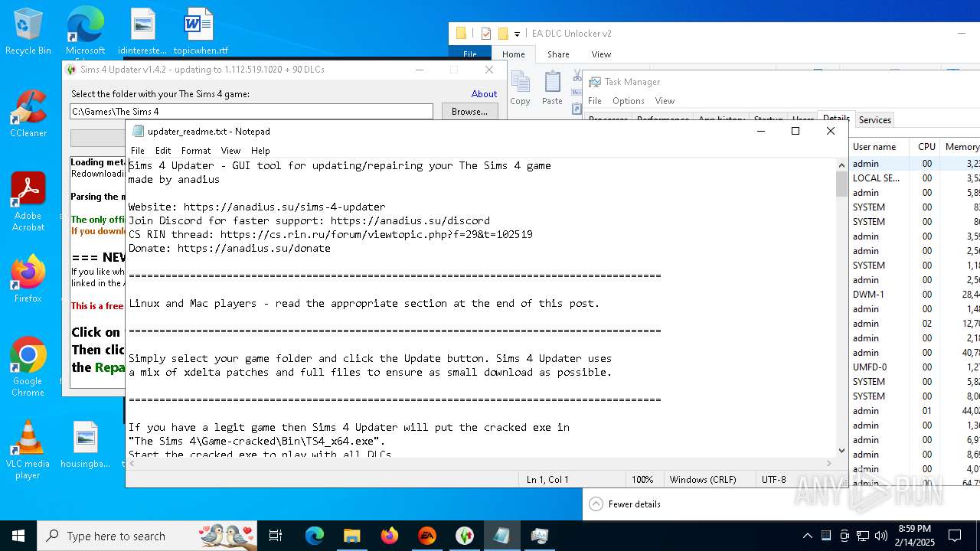
Task: Open Notepad Edit menu
Action: coord(163,151)
